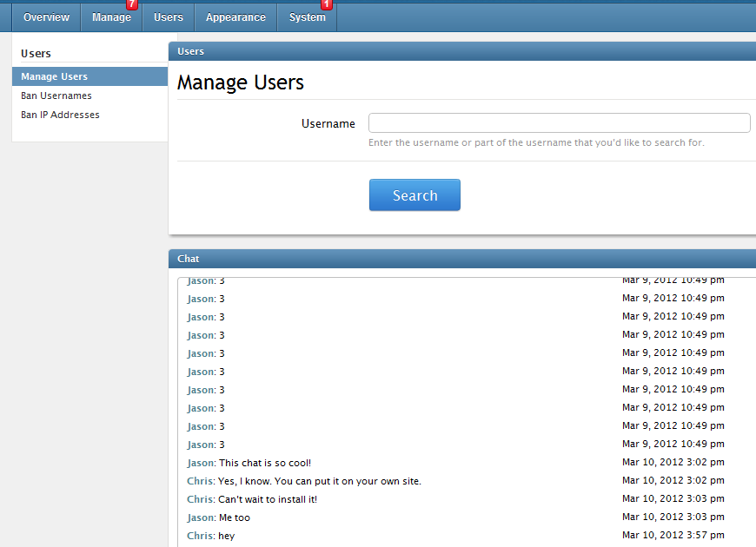This screenshot has height=547, width=756.
Task: Select the Users navigation tab
Action: click(169, 17)
